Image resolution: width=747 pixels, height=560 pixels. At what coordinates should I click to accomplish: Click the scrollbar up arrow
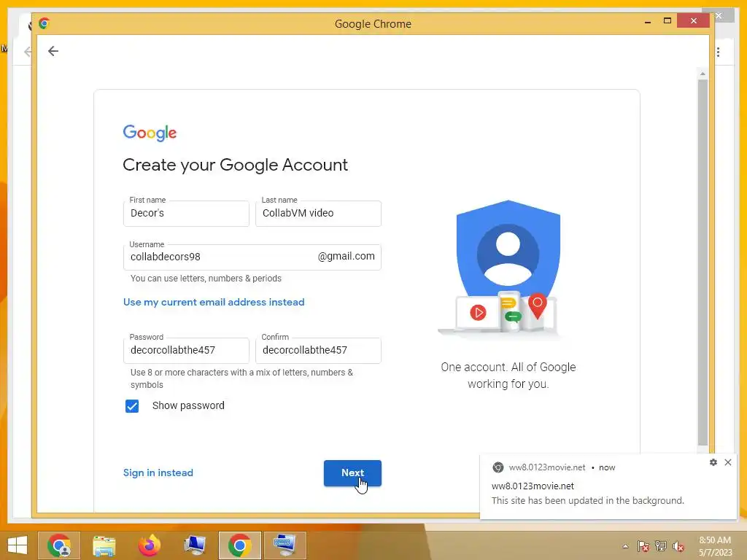point(703,74)
